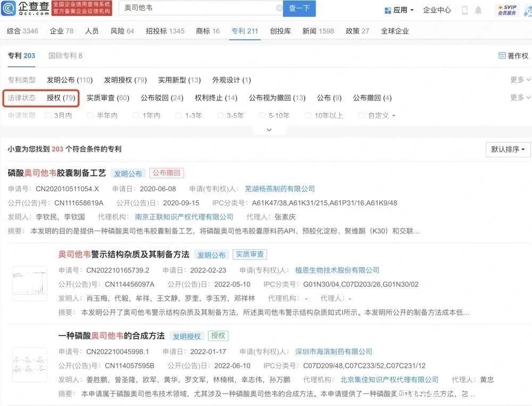Expand 更多 in the 专利类型 row

click(520, 80)
